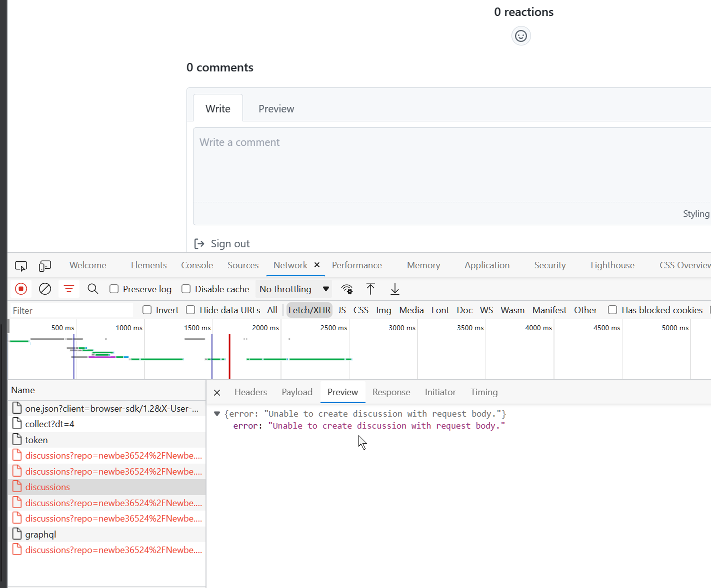Switch to the Response tab
Screen dimensions: 711x588
391,392
